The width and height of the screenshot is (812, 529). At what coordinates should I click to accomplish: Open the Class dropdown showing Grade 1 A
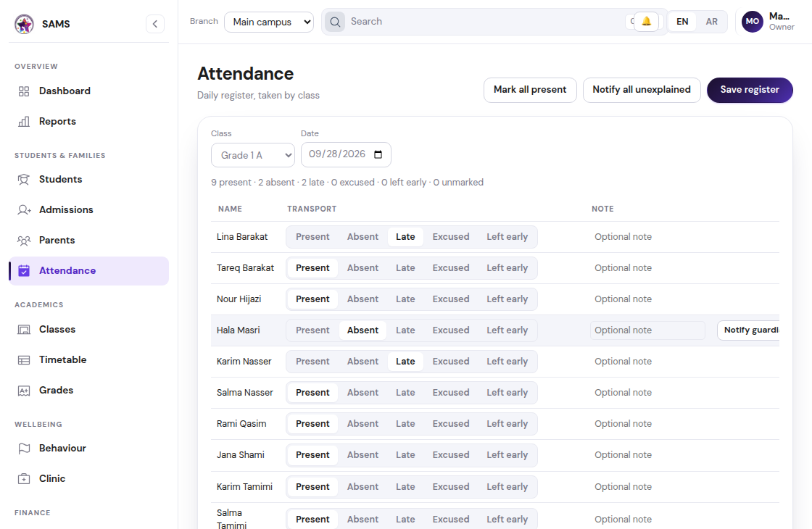click(x=253, y=155)
